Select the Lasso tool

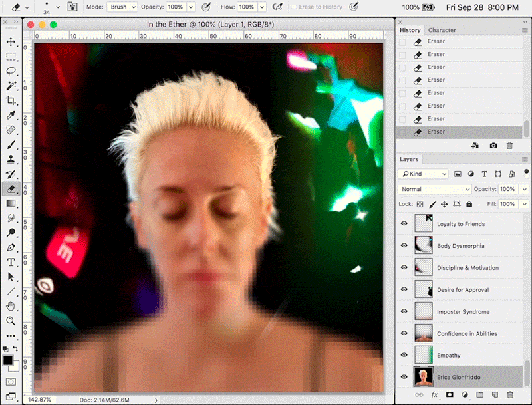pos(11,71)
